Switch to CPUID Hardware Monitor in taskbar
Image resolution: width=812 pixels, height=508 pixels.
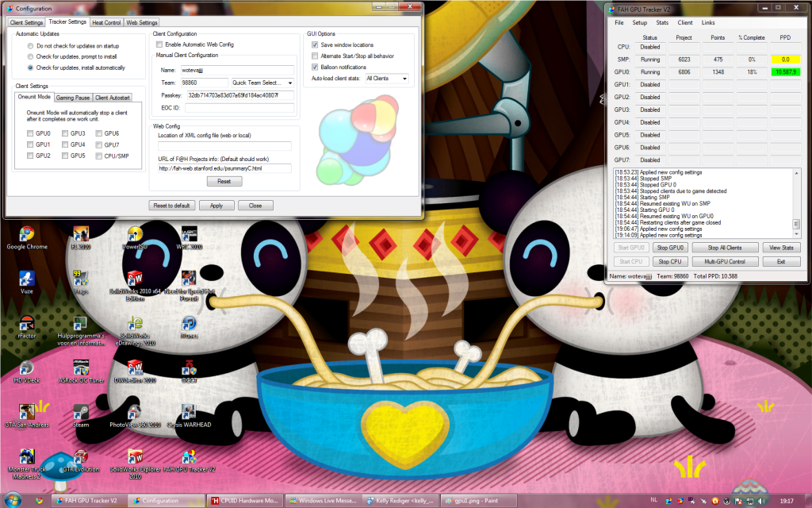click(246, 501)
